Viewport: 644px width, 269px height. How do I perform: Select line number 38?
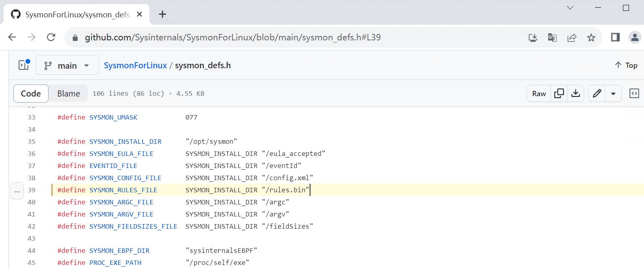click(32, 178)
